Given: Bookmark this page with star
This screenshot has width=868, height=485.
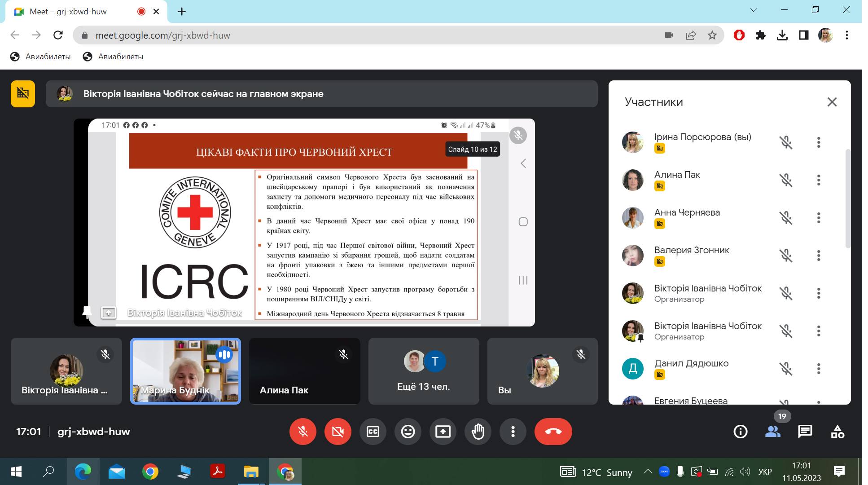Looking at the screenshot, I should (712, 35).
